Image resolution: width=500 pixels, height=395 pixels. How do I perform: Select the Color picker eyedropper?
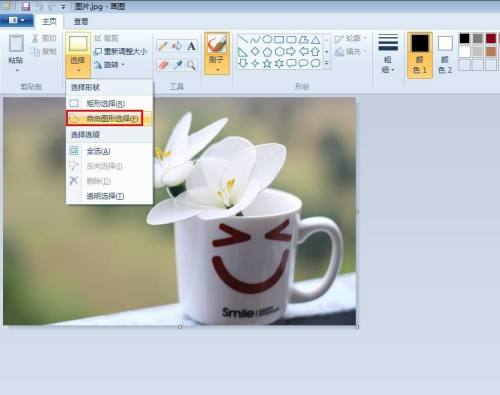177,65
